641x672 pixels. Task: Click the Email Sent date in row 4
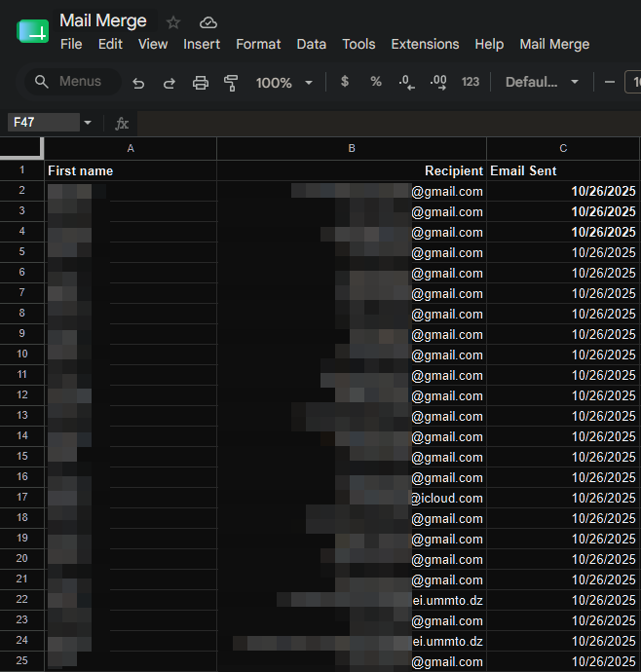tap(563, 232)
